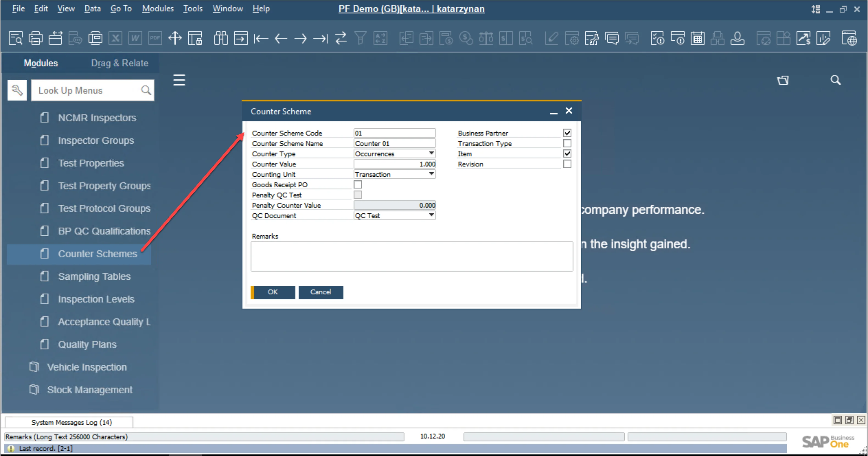Open the QC Document dropdown

click(431, 215)
